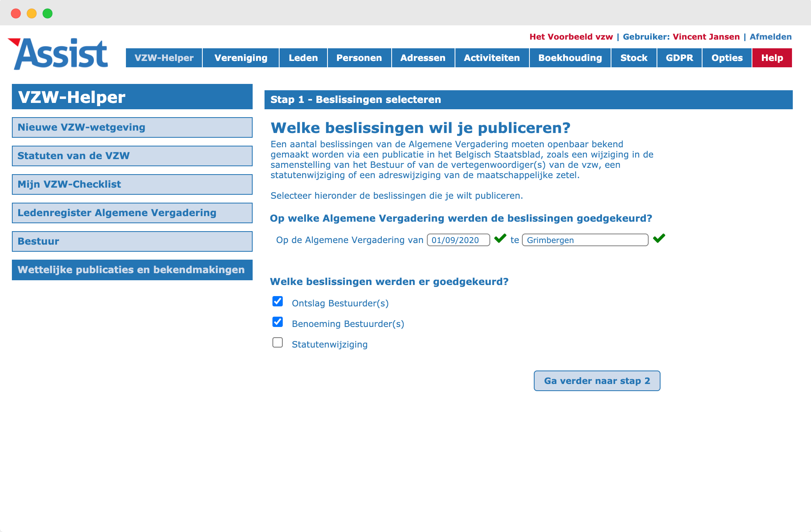Open the Personen menu
Viewport: 811px width, 532px height.
359,58
